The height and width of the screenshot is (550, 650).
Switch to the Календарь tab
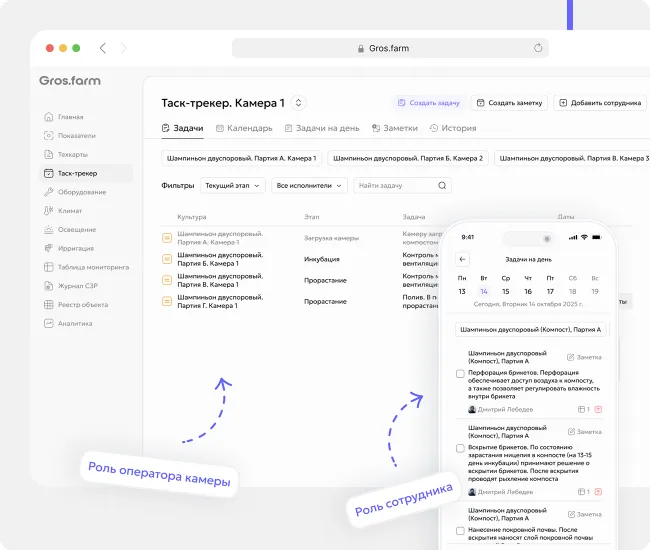point(243,128)
